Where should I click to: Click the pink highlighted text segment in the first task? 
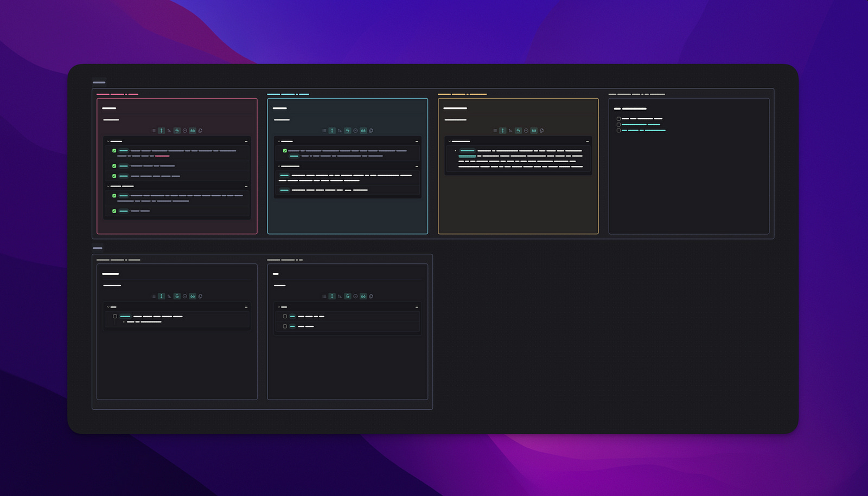(162, 156)
